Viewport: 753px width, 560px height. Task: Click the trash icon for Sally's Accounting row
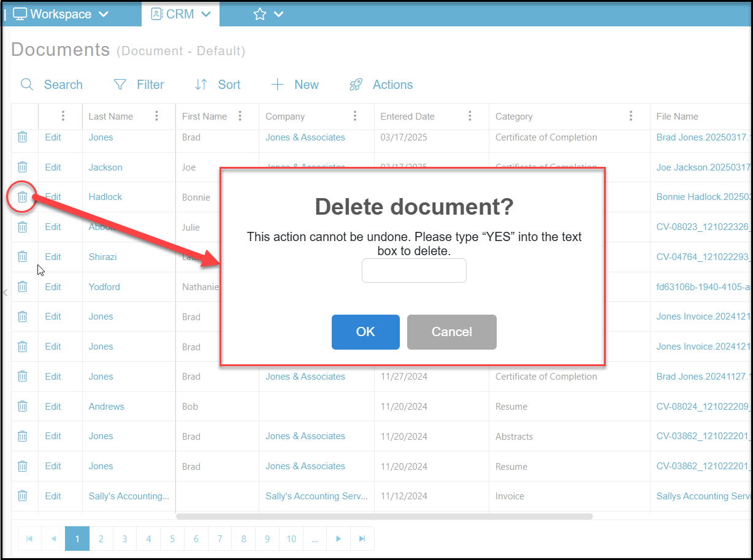click(22, 496)
